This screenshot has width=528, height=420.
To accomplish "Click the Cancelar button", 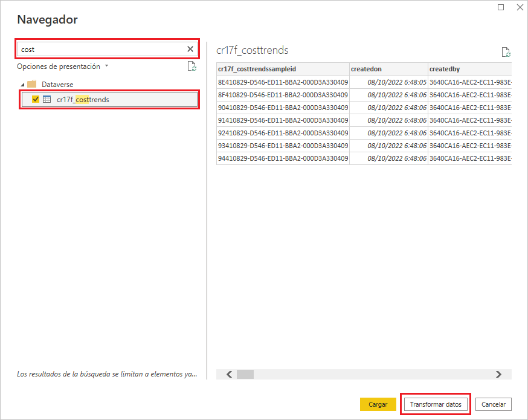I will point(494,404).
